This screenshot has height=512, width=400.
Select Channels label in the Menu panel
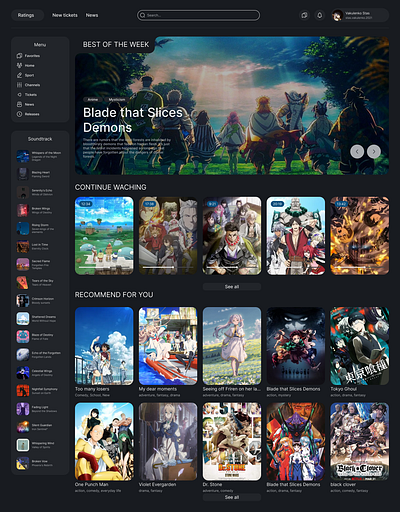[32, 85]
